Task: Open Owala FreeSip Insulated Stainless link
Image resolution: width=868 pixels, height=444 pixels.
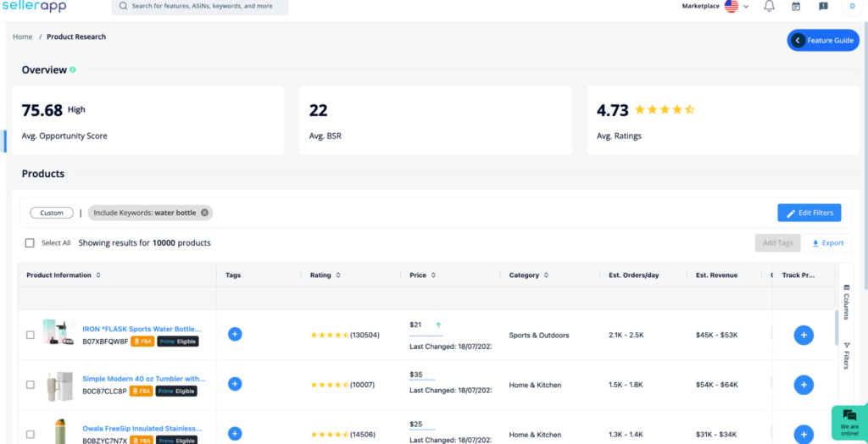Action: tap(142, 429)
